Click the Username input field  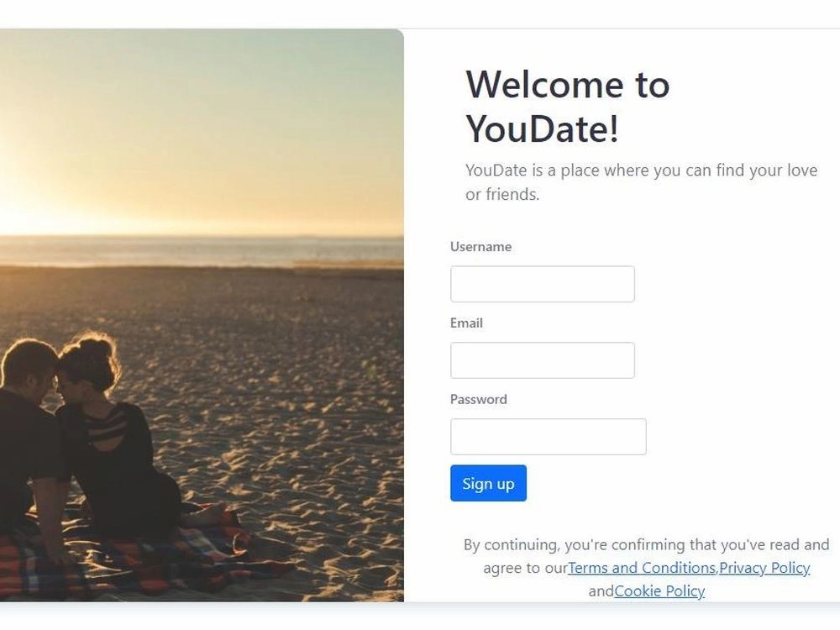pyautogui.click(x=542, y=284)
